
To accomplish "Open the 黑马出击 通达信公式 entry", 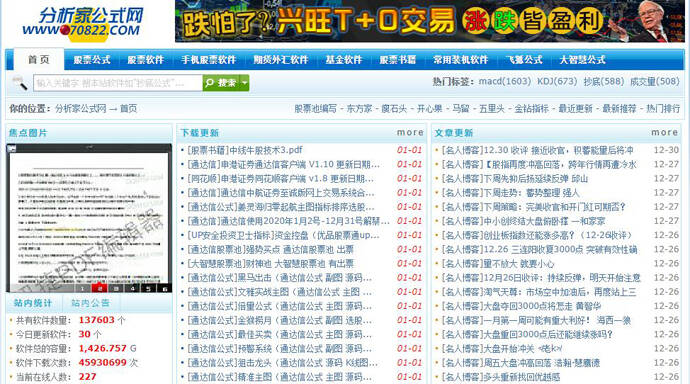I will coord(279,278).
